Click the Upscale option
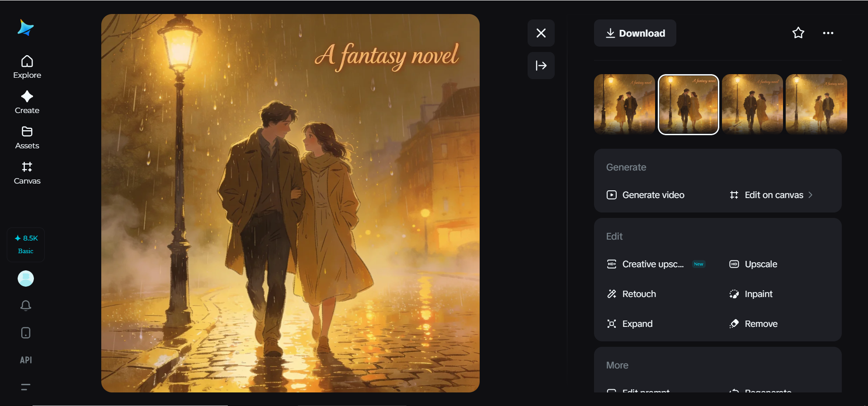Screen dimensions: 868x406 (x=753, y=264)
